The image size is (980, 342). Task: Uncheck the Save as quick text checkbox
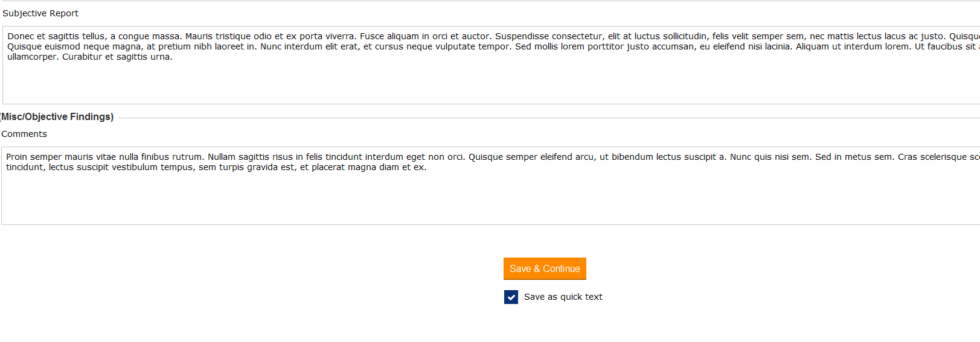511,297
